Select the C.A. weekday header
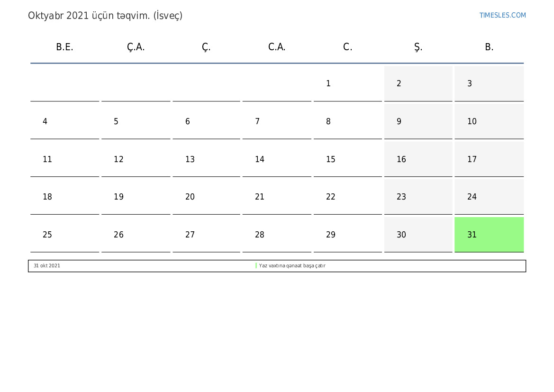 [x=277, y=47]
